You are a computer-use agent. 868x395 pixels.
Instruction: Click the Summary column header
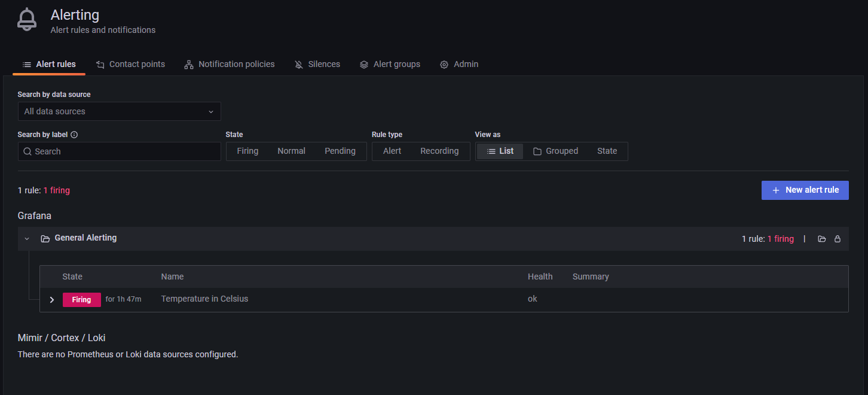pos(591,276)
